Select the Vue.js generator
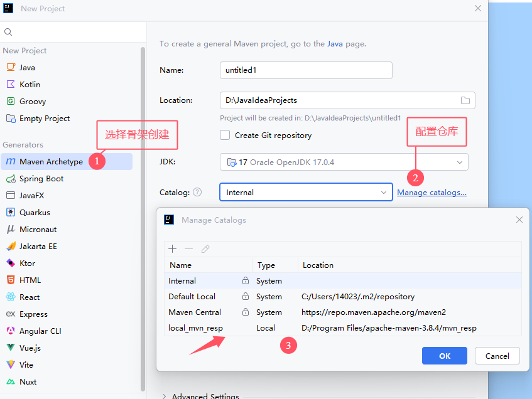This screenshot has height=399, width=532. 67,348
